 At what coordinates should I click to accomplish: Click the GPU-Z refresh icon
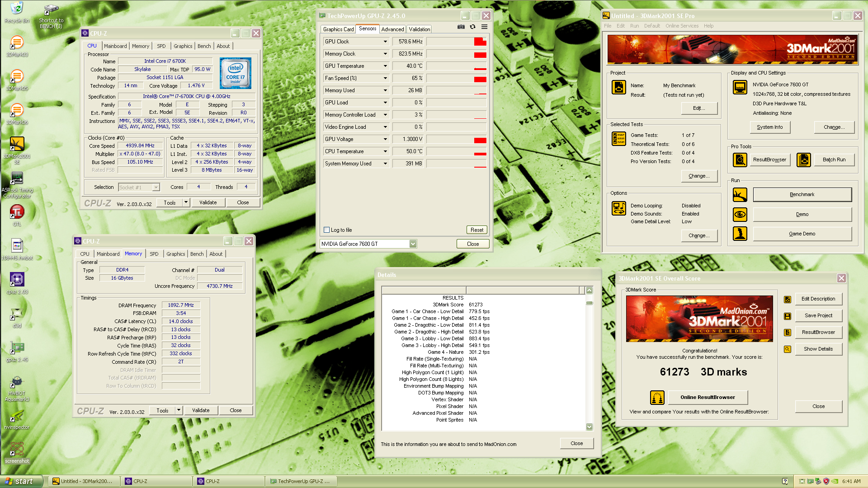coord(472,27)
